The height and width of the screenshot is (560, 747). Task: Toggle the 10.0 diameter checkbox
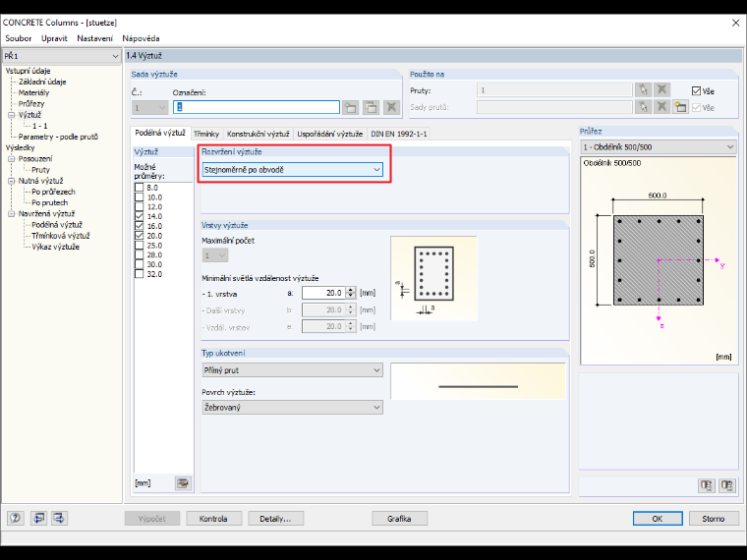point(140,197)
